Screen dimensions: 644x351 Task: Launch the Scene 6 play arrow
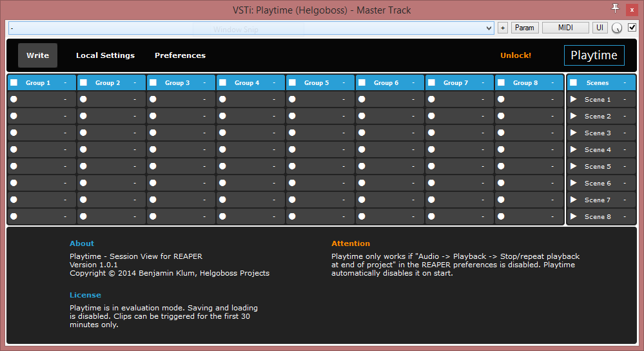point(573,183)
